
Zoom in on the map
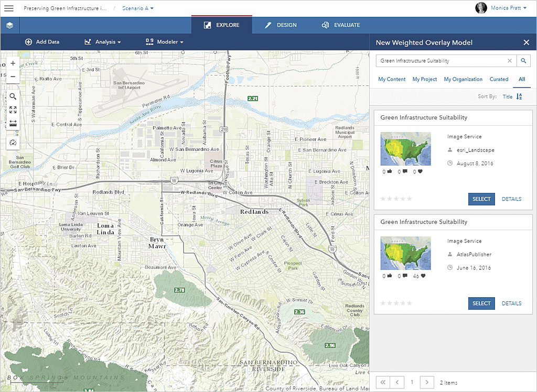13,63
